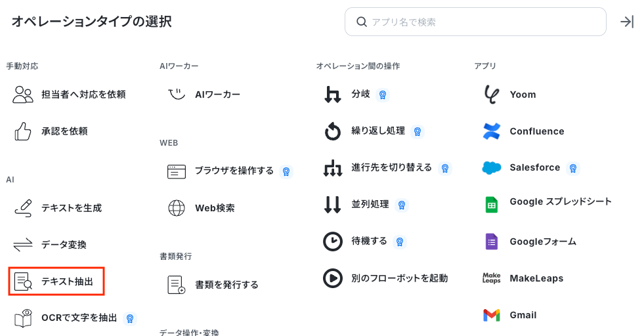The image size is (644, 336).
Task: Select the 繰り返し処理 loop icon
Action: click(333, 131)
